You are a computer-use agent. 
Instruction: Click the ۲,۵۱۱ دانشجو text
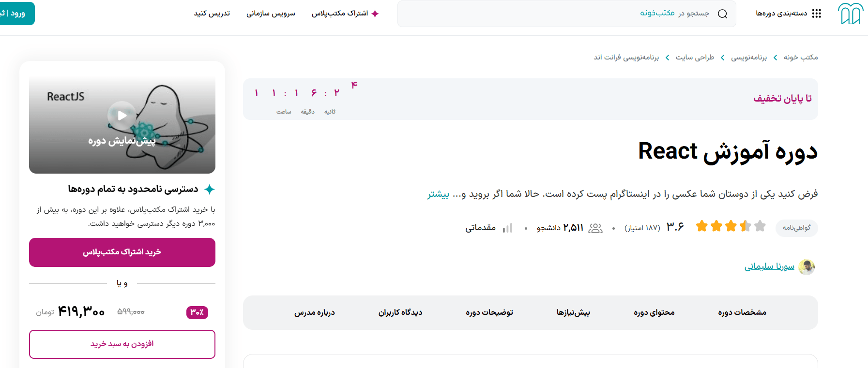[560, 228]
